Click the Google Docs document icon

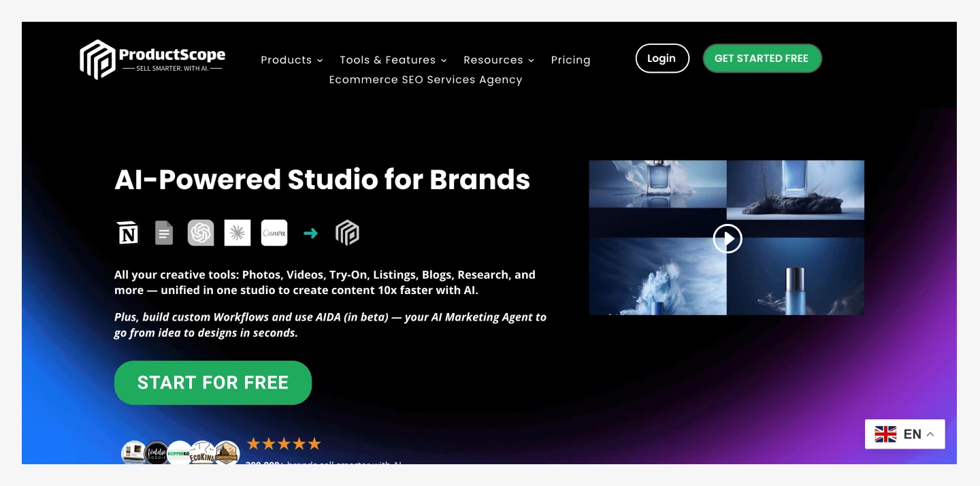164,233
